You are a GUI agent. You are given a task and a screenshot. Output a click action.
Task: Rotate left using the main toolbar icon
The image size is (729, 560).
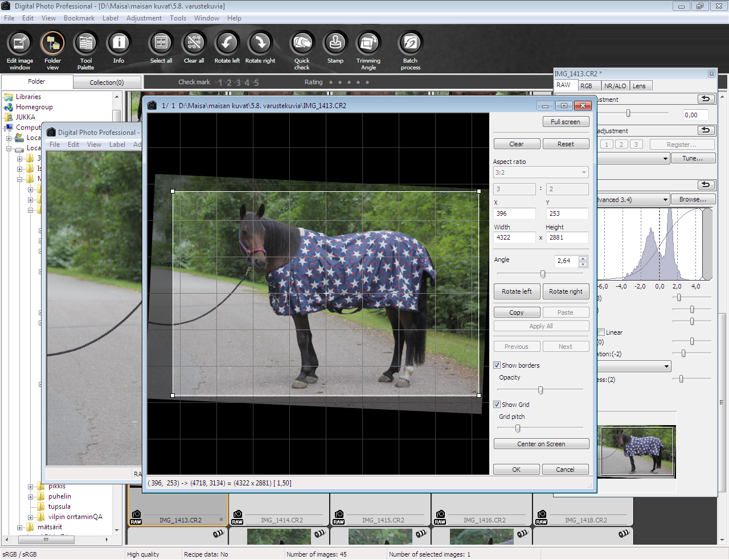click(x=227, y=43)
